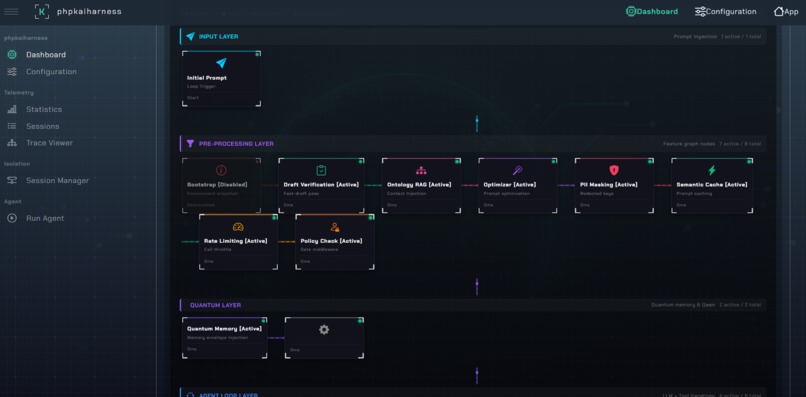
Task: Click the INPUT LAYER header label
Action: [x=218, y=37]
